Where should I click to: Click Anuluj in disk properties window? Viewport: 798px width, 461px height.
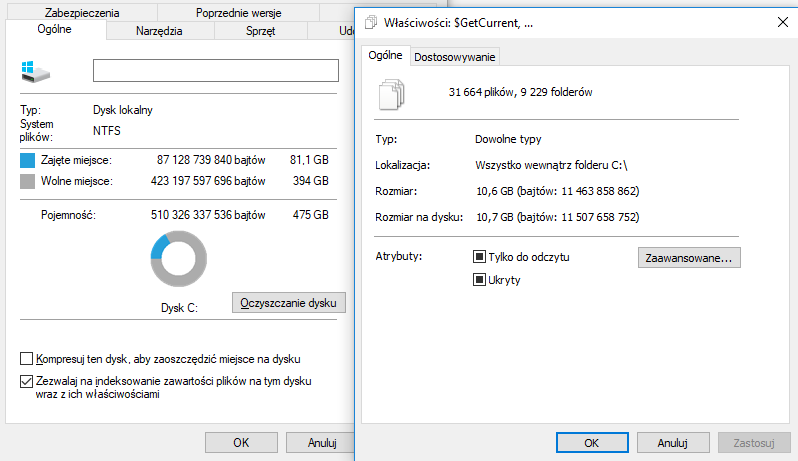(x=322, y=443)
